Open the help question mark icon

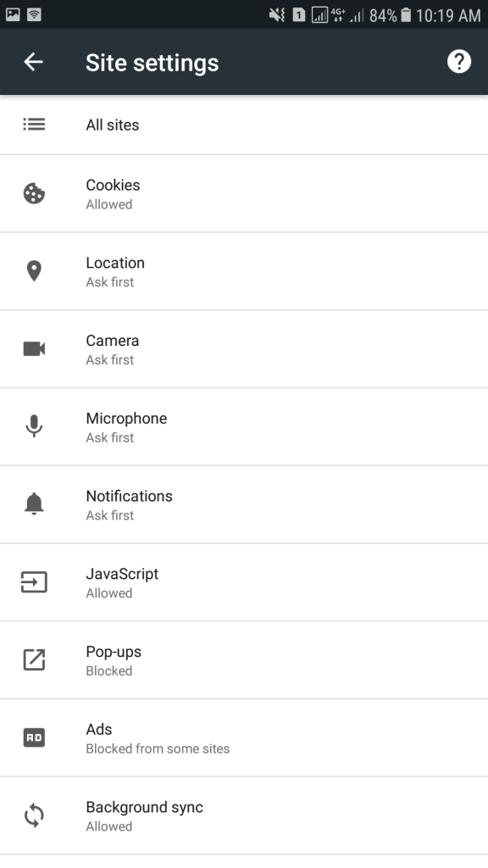coord(458,61)
